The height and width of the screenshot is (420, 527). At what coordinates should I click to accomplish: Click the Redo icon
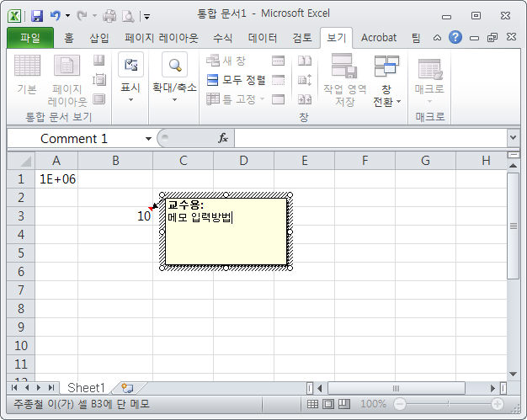click(x=82, y=15)
